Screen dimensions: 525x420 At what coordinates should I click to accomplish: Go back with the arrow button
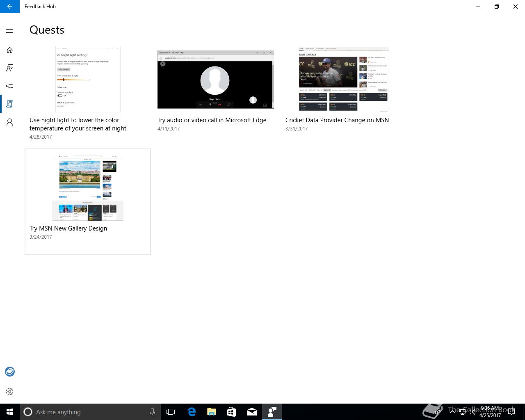(x=10, y=7)
